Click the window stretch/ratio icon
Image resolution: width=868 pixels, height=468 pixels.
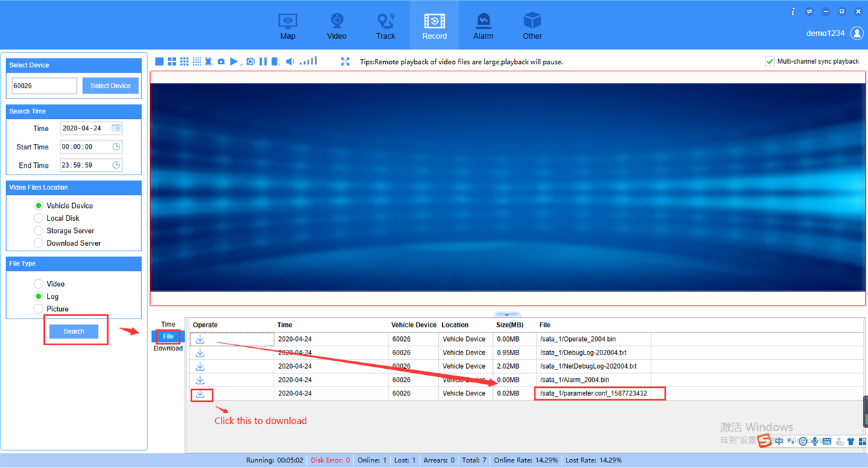pyautogui.click(x=209, y=61)
